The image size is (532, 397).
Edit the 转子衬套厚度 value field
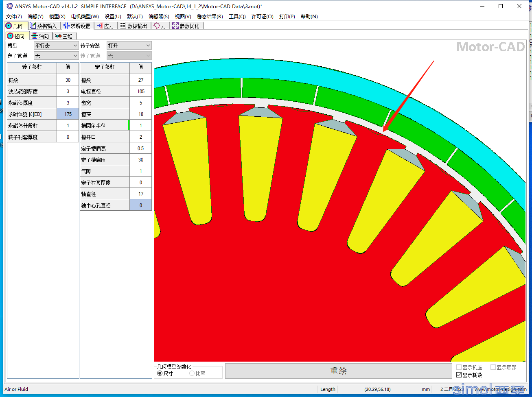(68, 137)
